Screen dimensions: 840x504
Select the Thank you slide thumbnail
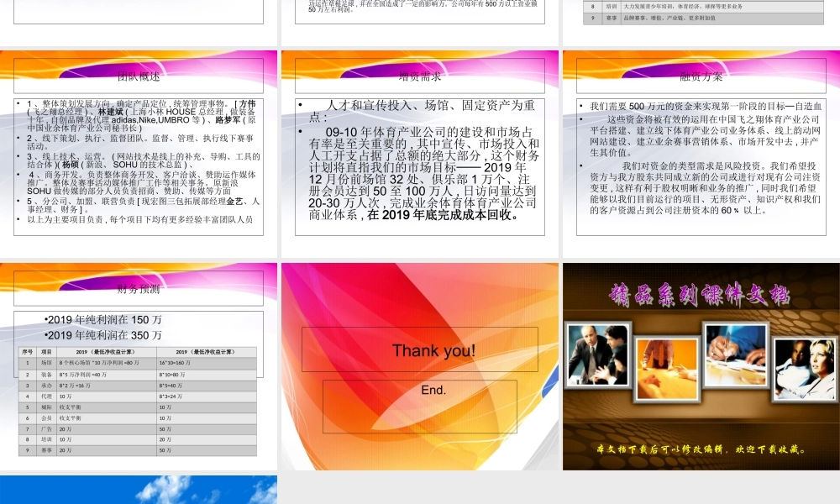click(x=419, y=365)
